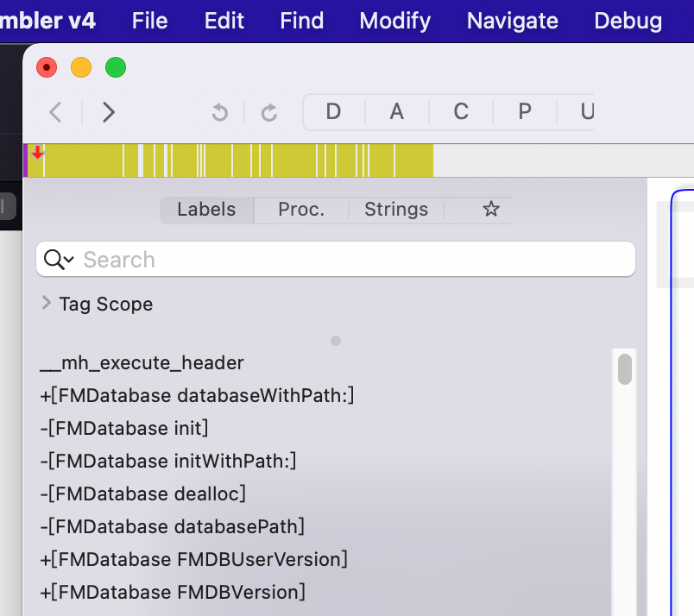
Task: Switch to the Proc. tab
Action: pyautogui.click(x=301, y=210)
